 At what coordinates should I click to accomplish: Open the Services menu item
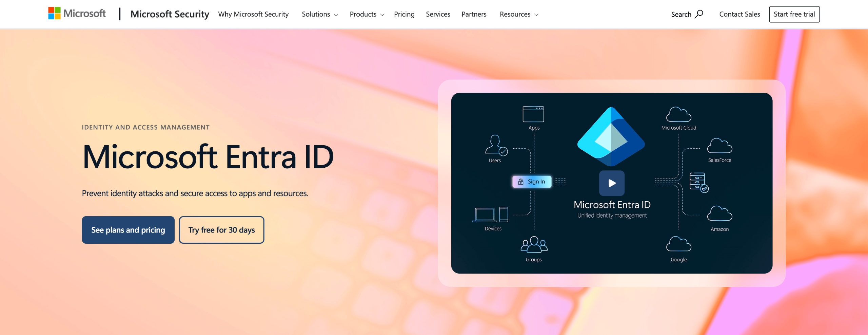coord(438,14)
